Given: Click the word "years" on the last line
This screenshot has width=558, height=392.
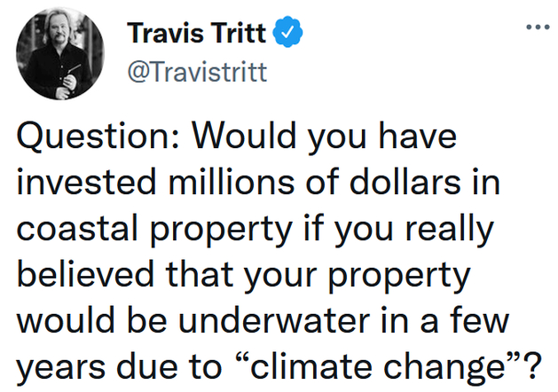Looking at the screenshot, I should pyautogui.click(x=60, y=370).
